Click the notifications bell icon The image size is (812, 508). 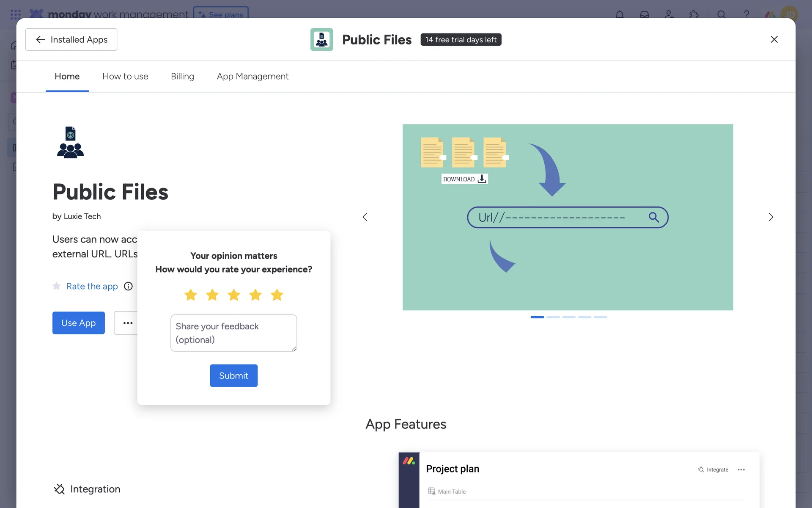coord(620,14)
